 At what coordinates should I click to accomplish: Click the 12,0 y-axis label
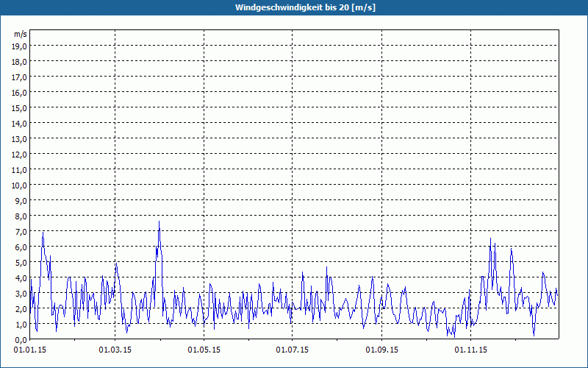coord(19,155)
